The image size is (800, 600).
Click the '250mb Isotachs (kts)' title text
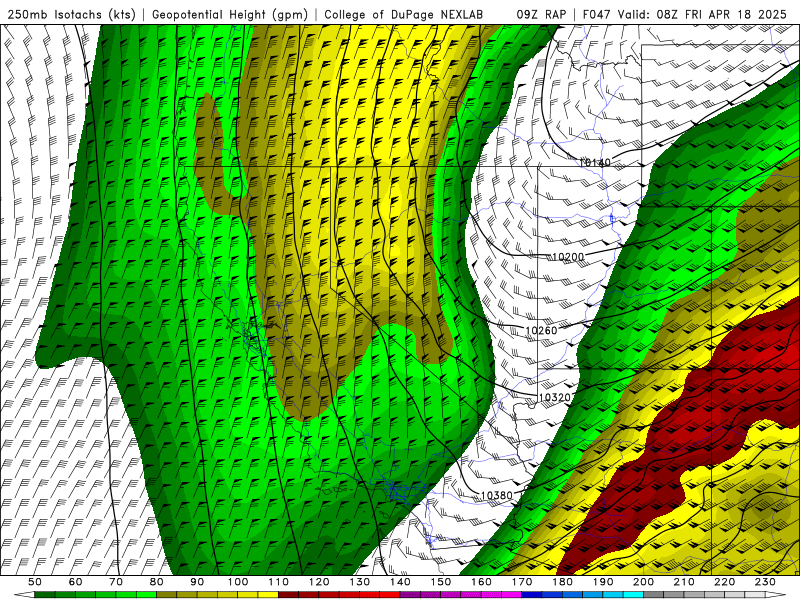[x=71, y=14]
